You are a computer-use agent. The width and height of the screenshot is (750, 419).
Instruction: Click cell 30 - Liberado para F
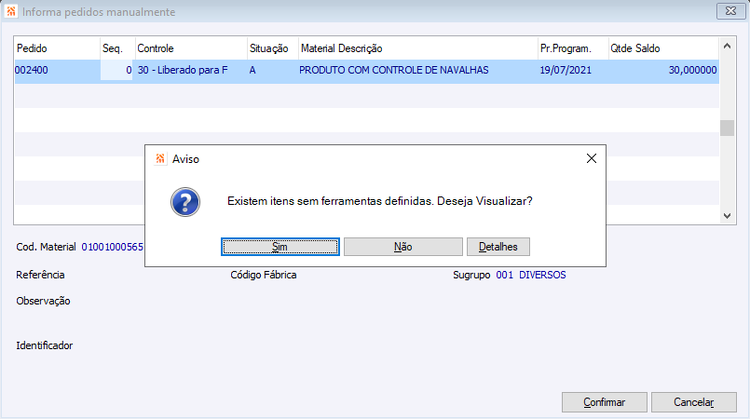click(191, 70)
